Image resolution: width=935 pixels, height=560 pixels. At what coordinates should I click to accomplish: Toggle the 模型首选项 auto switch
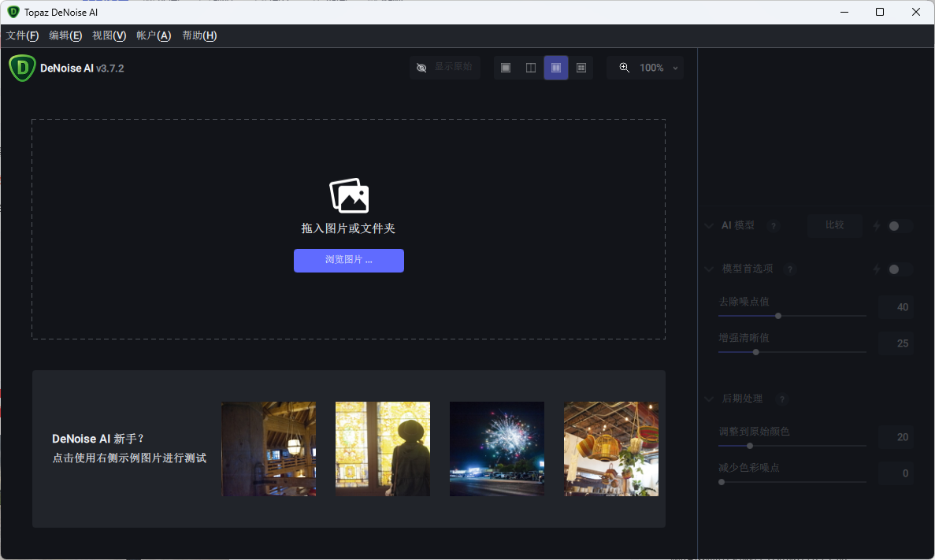point(900,269)
